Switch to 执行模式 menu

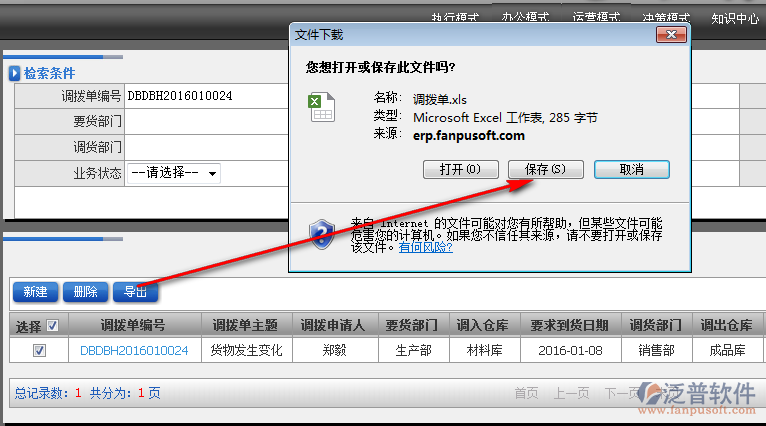[455, 19]
